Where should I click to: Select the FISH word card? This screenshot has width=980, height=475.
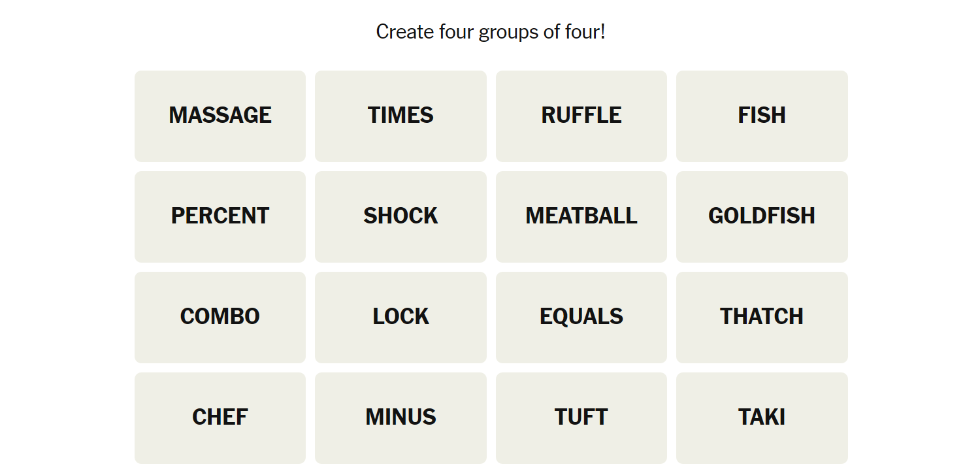click(762, 116)
